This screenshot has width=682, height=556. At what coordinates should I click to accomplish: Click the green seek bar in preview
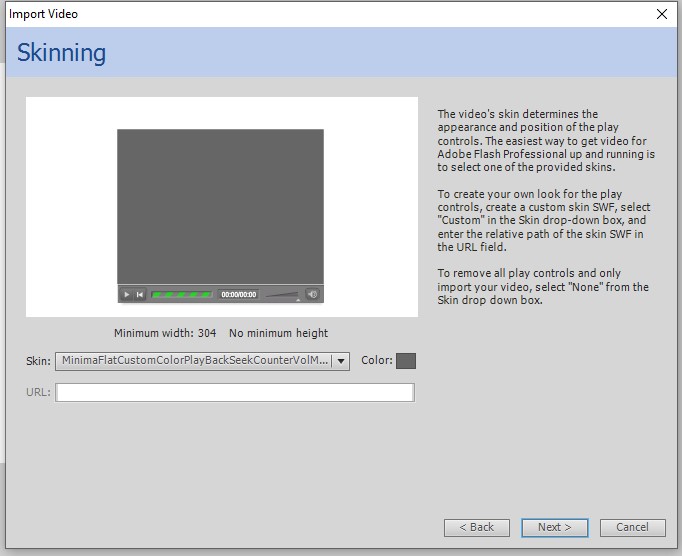182,295
